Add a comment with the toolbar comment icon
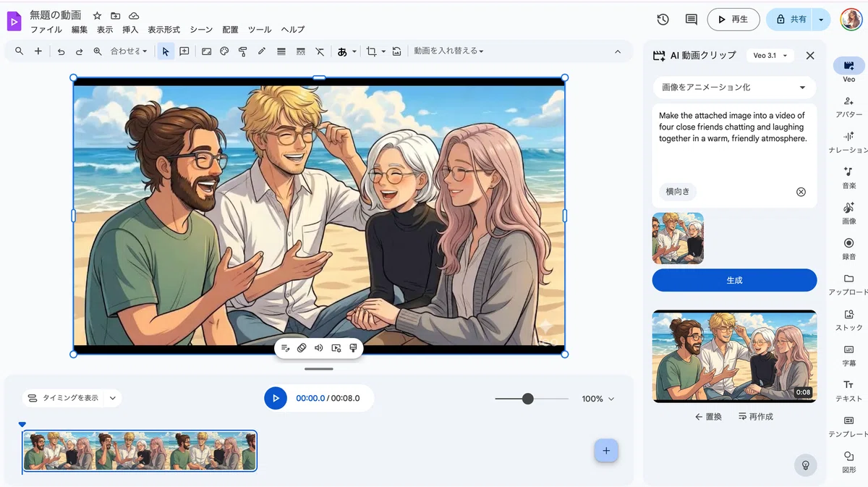This screenshot has width=868, height=487. point(184,51)
